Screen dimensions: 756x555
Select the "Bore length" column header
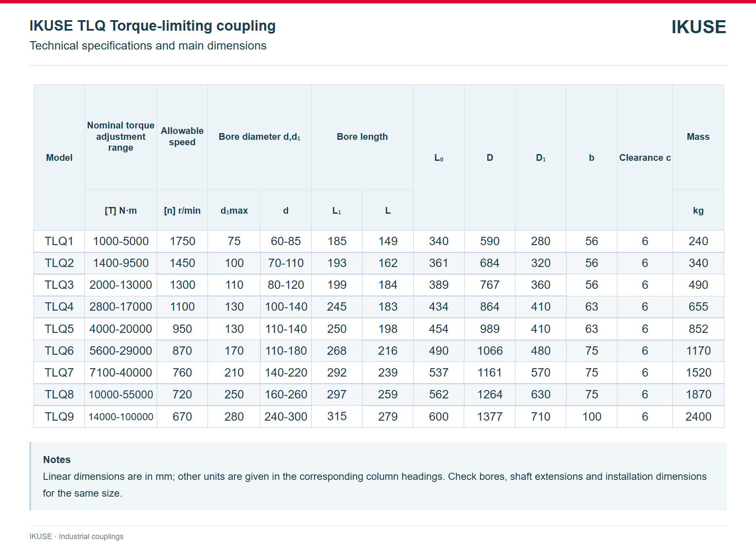(x=362, y=137)
